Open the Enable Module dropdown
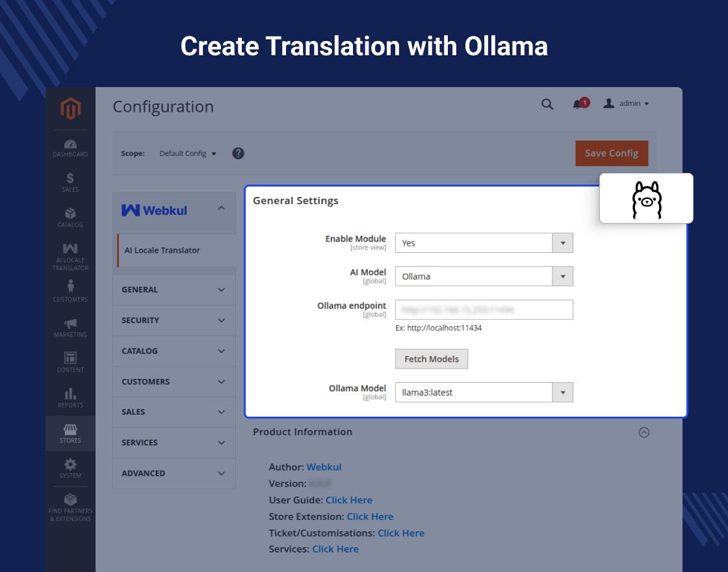The image size is (728, 572). (x=484, y=243)
